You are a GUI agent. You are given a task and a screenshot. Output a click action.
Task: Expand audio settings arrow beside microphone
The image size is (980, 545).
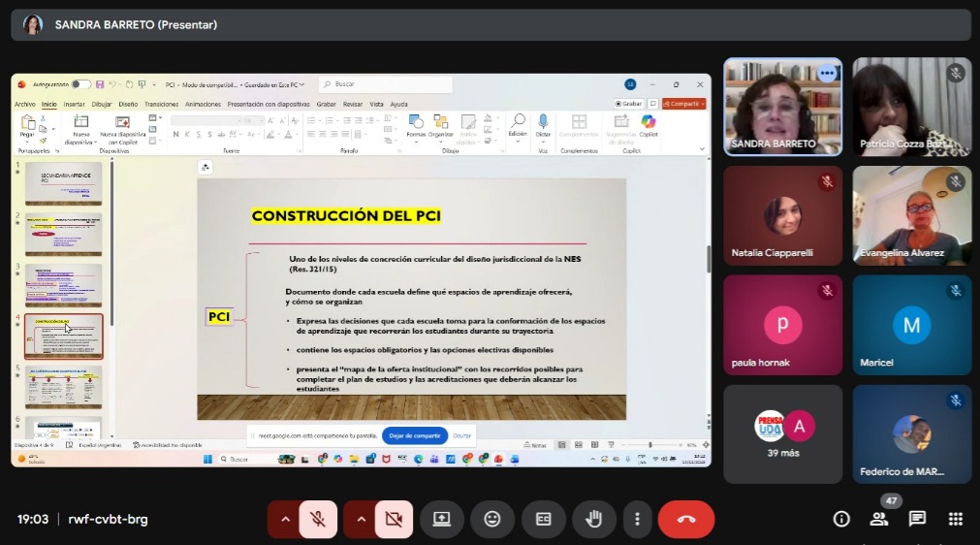(284, 519)
